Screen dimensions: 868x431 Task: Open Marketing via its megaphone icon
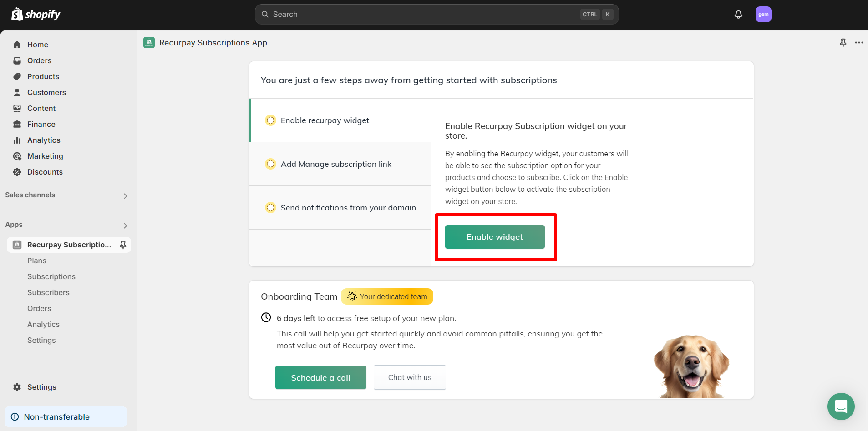pos(17,156)
